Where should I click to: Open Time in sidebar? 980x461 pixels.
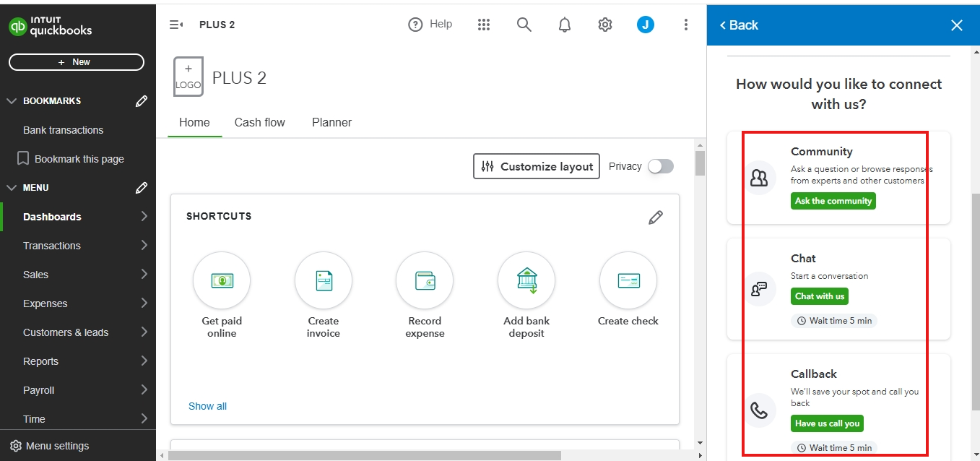34,419
